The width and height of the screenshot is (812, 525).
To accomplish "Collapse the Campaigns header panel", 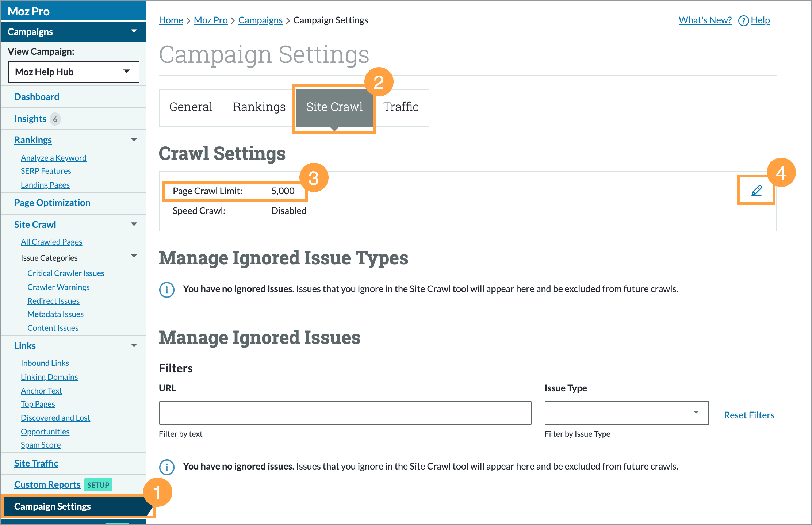I will coord(134,31).
